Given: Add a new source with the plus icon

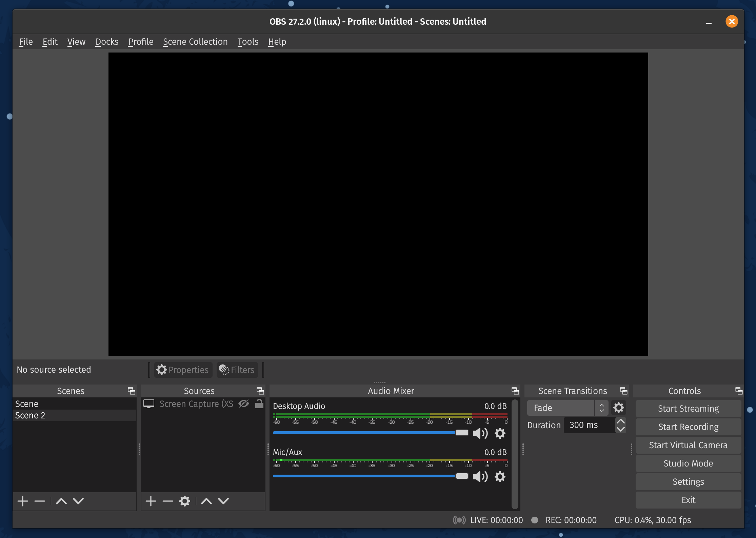Looking at the screenshot, I should (x=151, y=501).
